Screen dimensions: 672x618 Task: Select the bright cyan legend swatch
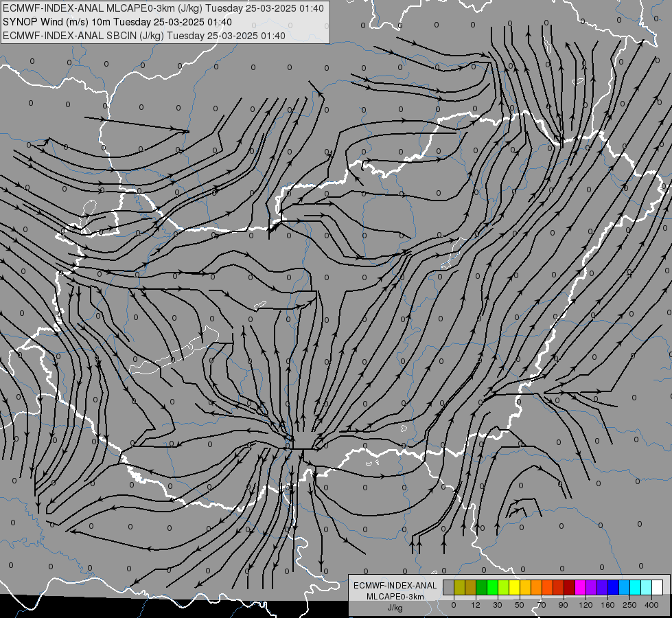click(635, 587)
